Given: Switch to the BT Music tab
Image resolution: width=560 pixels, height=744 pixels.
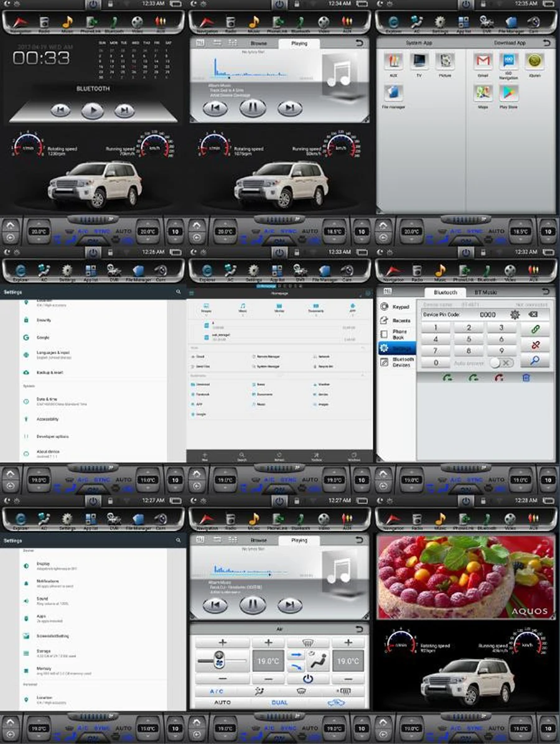Looking at the screenshot, I should (x=485, y=292).
